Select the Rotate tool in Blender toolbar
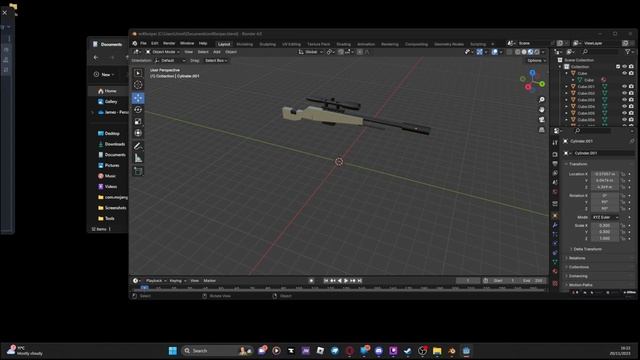This screenshot has width=640, height=360. [x=138, y=109]
